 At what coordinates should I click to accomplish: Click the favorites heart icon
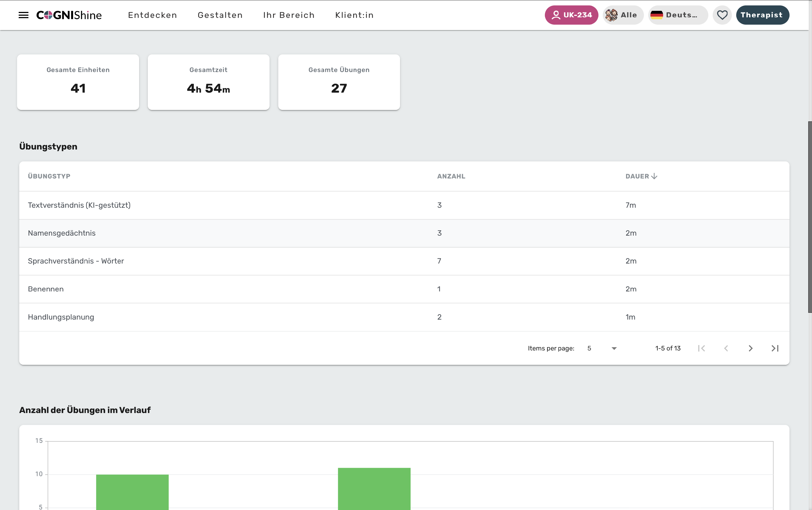[x=722, y=15]
